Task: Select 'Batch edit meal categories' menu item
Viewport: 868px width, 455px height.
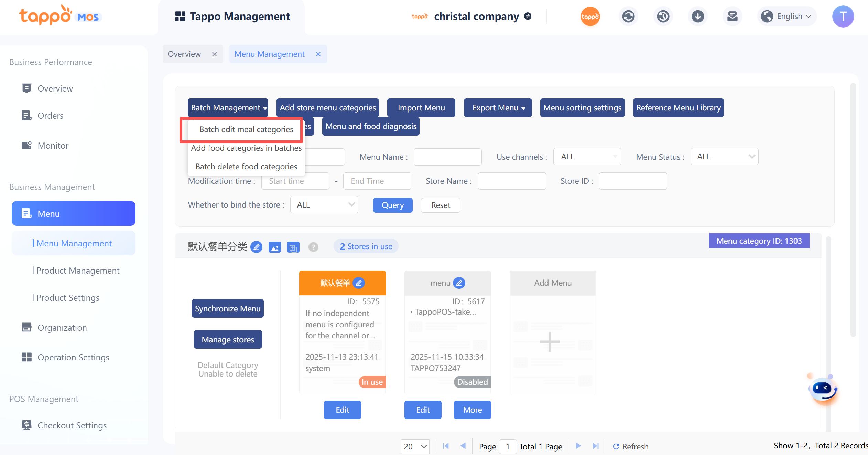Action: click(x=246, y=129)
